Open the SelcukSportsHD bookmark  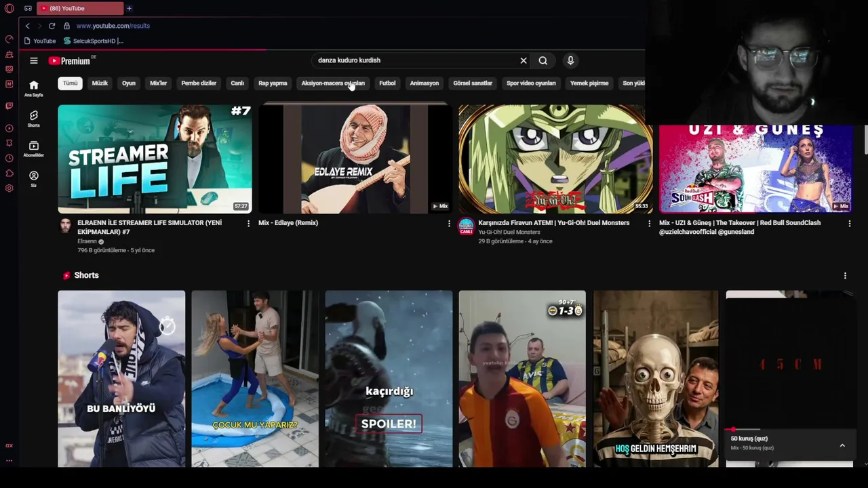coord(94,41)
